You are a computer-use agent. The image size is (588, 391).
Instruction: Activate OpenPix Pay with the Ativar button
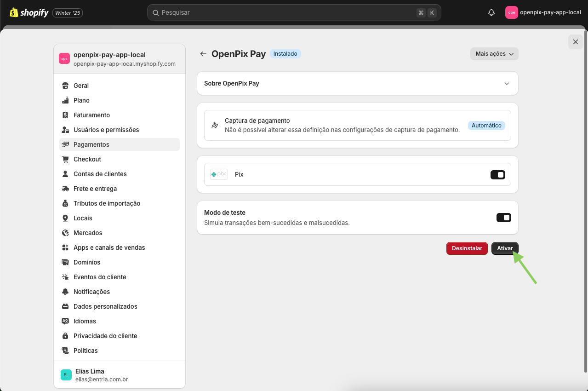pos(504,248)
